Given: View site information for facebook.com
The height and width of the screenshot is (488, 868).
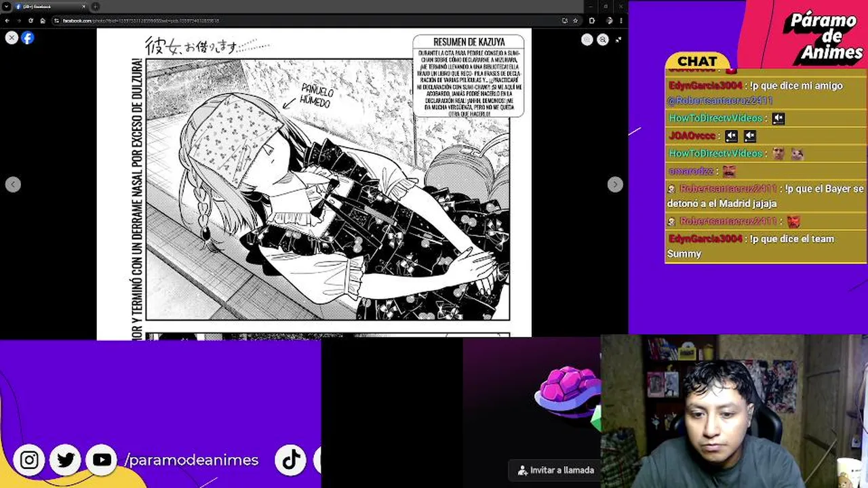Looking at the screenshot, I should (57, 20).
